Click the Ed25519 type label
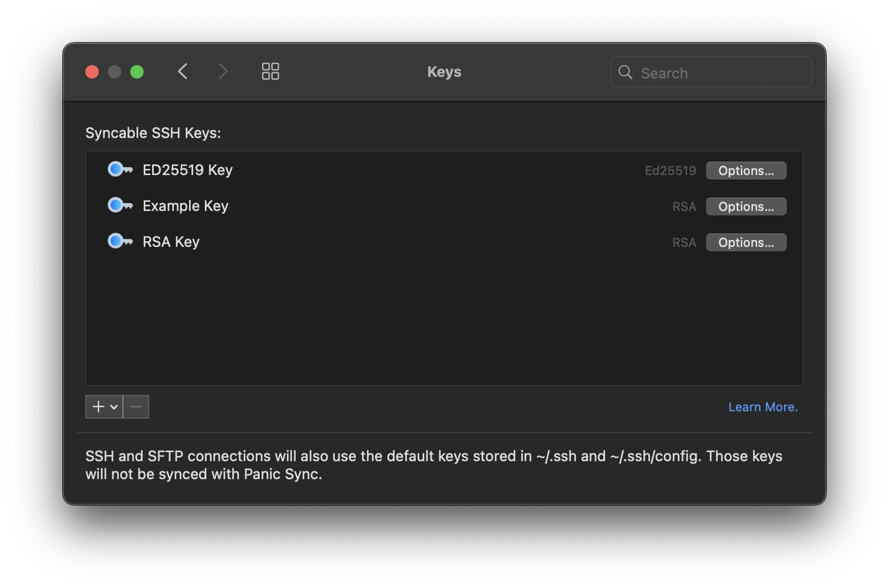The image size is (889, 588). pos(670,171)
